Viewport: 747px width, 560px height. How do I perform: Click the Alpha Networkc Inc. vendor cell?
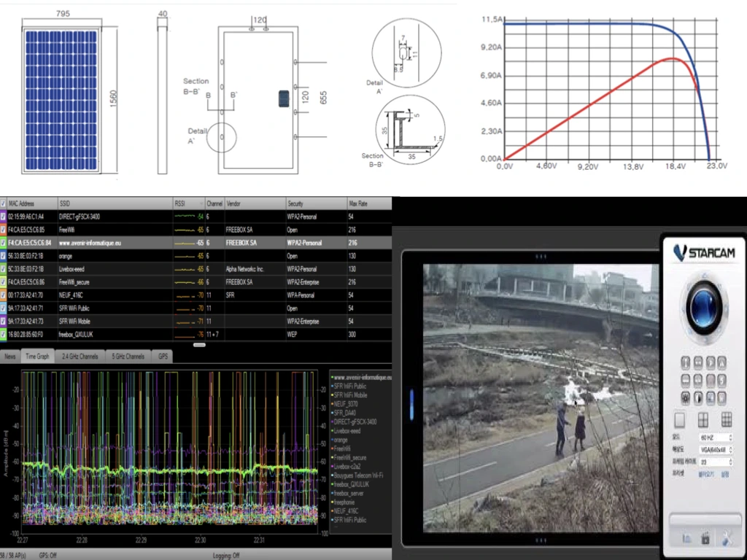click(x=255, y=269)
